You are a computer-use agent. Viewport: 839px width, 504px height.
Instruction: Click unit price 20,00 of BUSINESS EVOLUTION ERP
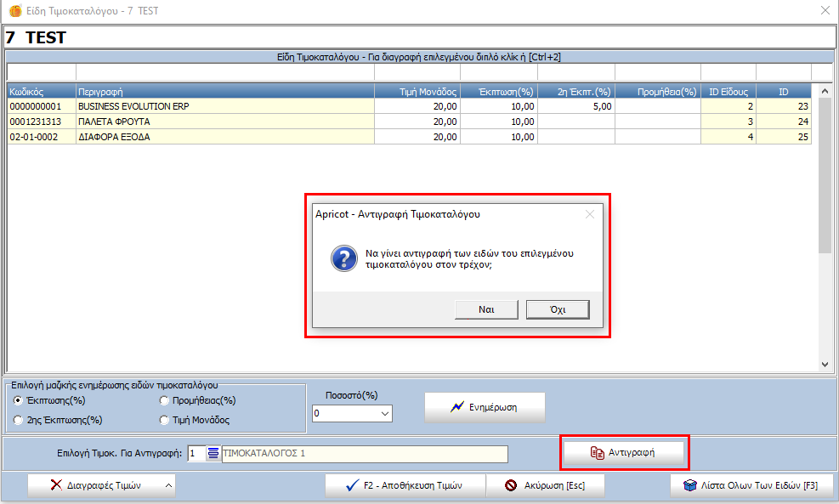pyautogui.click(x=417, y=106)
